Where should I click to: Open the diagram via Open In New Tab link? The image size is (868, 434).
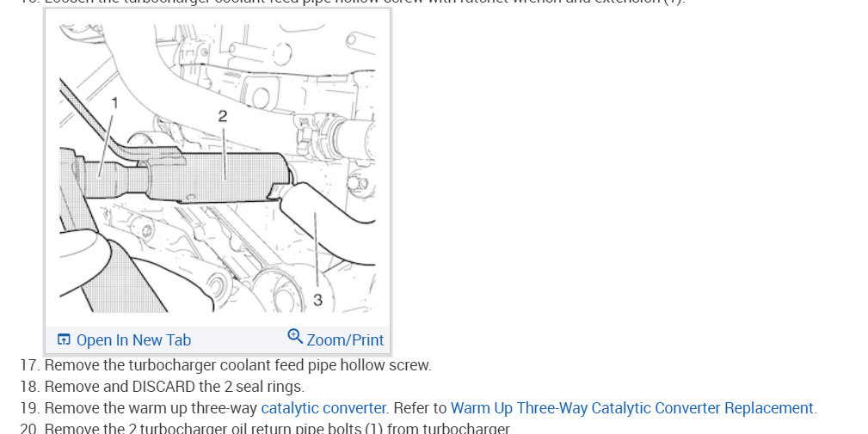tap(133, 340)
